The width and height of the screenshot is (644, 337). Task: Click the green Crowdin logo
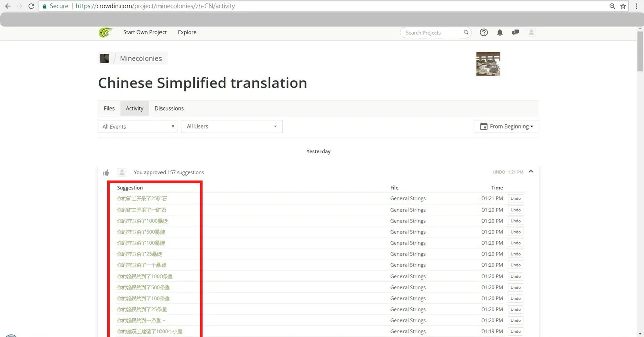[x=106, y=32]
